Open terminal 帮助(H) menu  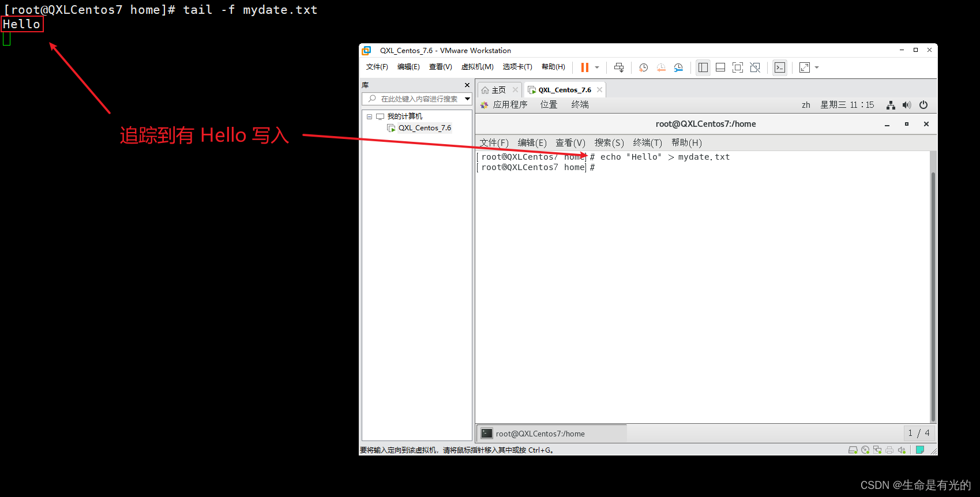(x=686, y=142)
